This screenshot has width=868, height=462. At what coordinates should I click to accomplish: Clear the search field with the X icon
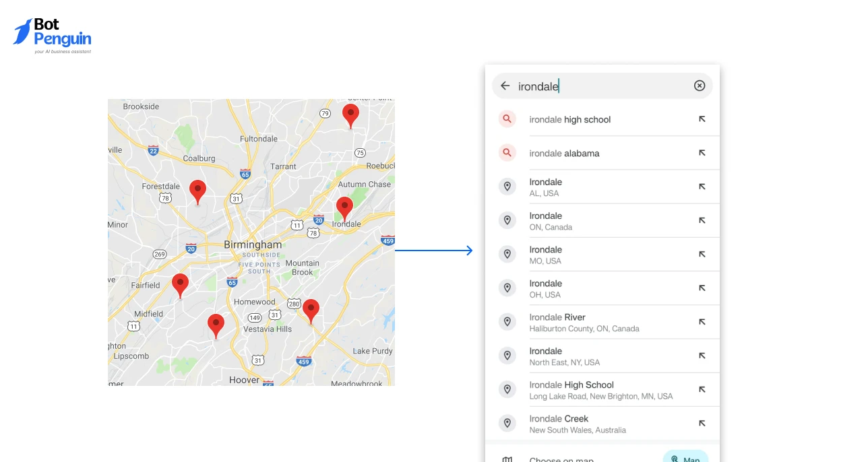pyautogui.click(x=699, y=86)
